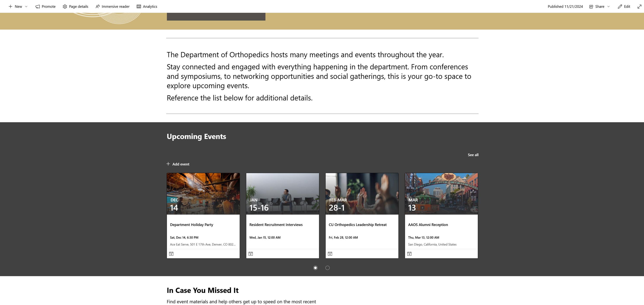Click Edit to modify the page

[624, 6]
